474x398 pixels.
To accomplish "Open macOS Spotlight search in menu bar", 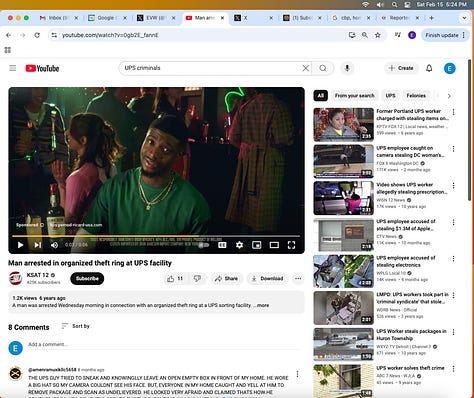I will (394, 4).
